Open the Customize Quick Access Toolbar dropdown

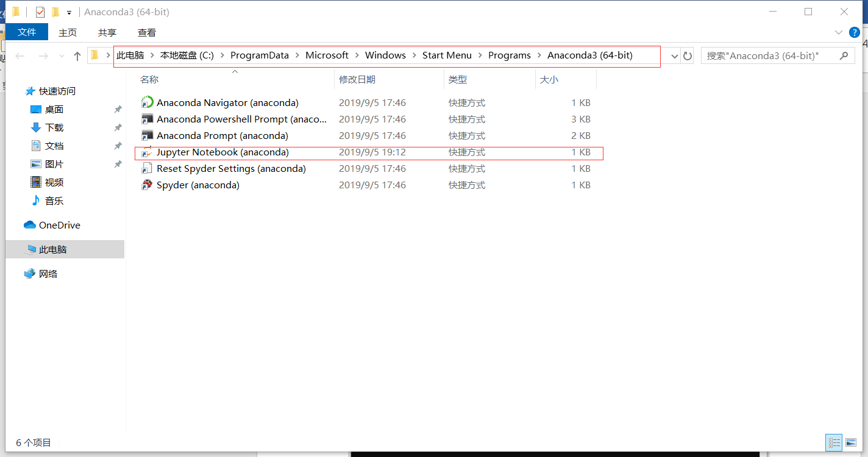[69, 12]
